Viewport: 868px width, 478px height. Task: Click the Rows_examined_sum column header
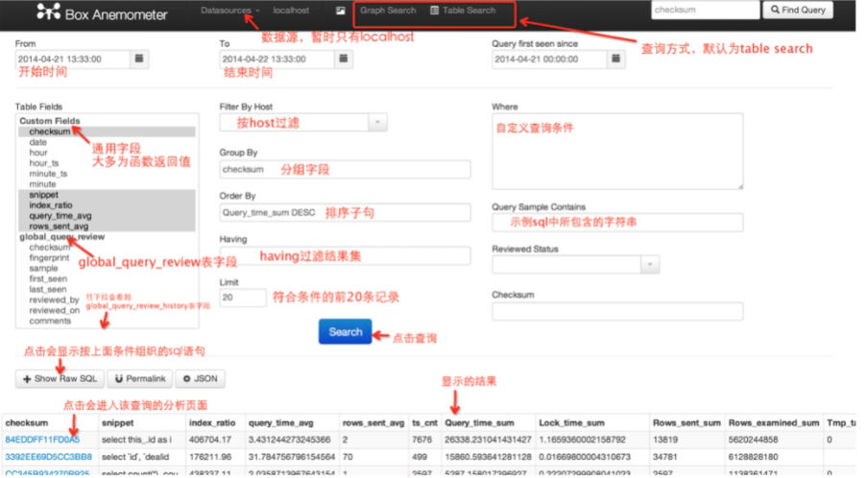(774, 422)
